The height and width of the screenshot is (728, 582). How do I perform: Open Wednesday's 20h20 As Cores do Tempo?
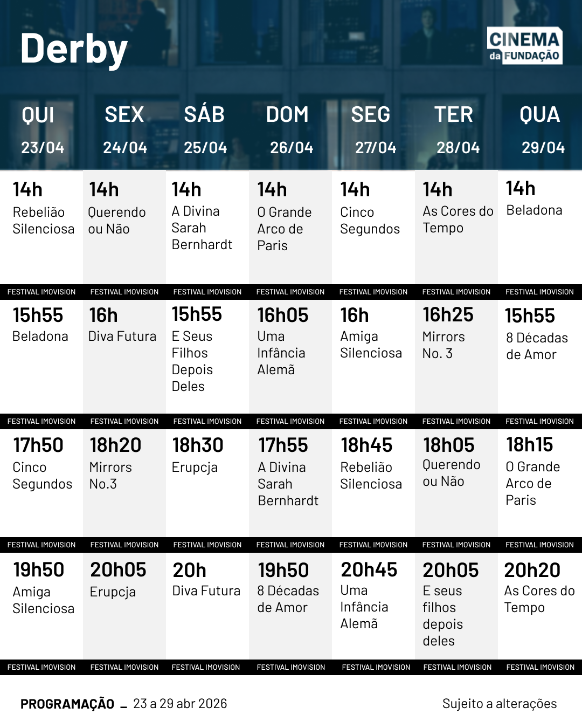coord(539,587)
